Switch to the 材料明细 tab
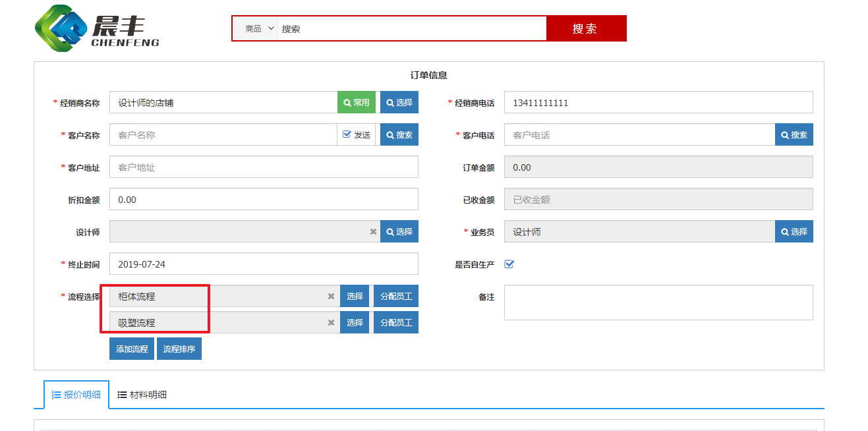Screen dimensions: 868x431 142,395
